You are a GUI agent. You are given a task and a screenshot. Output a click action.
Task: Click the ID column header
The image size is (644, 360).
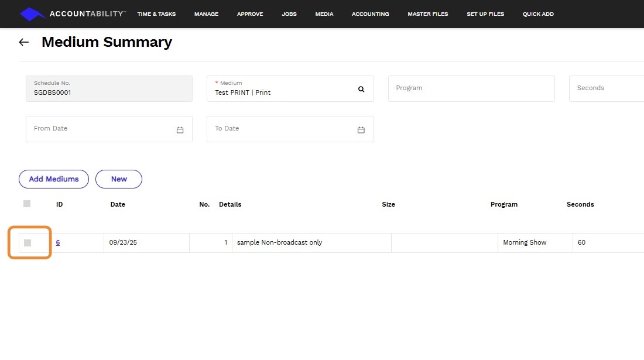click(x=60, y=204)
